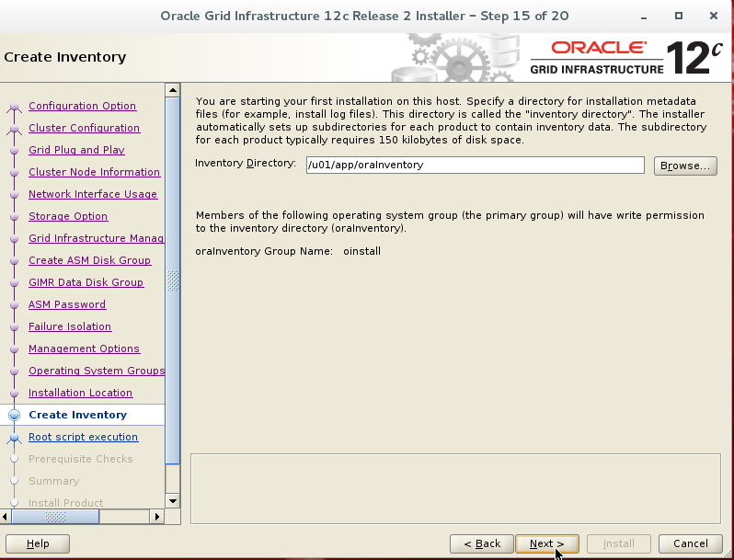Click the empty message pane at bottom
This screenshot has height=560, width=734.
(455, 488)
